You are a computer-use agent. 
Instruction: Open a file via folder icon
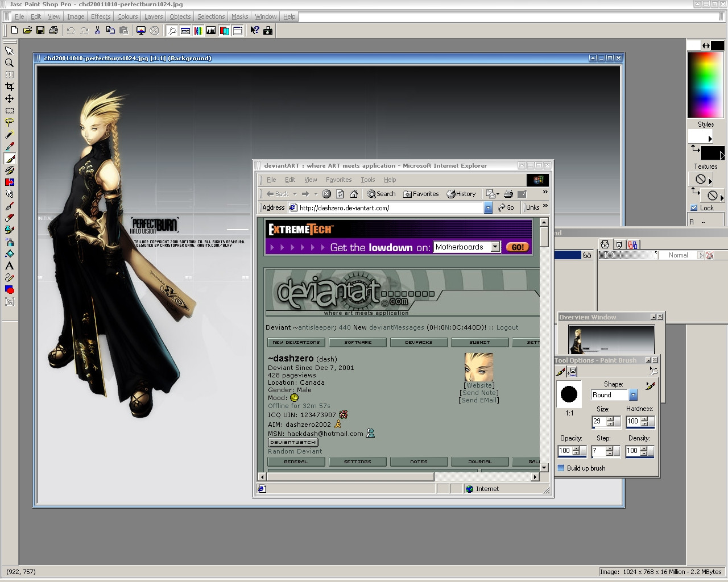point(27,30)
